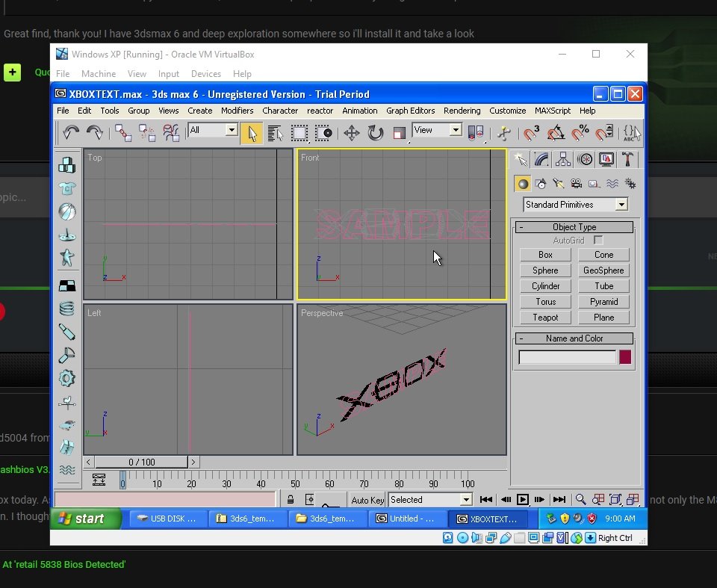This screenshot has width=717, height=588.
Task: Open VirtualBox Devices menu
Action: tap(206, 74)
